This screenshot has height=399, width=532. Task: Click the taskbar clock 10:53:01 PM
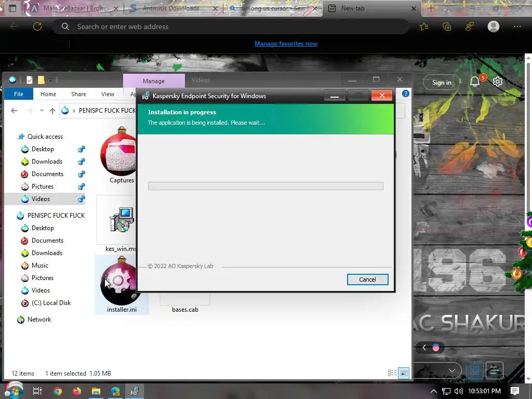[x=485, y=391]
